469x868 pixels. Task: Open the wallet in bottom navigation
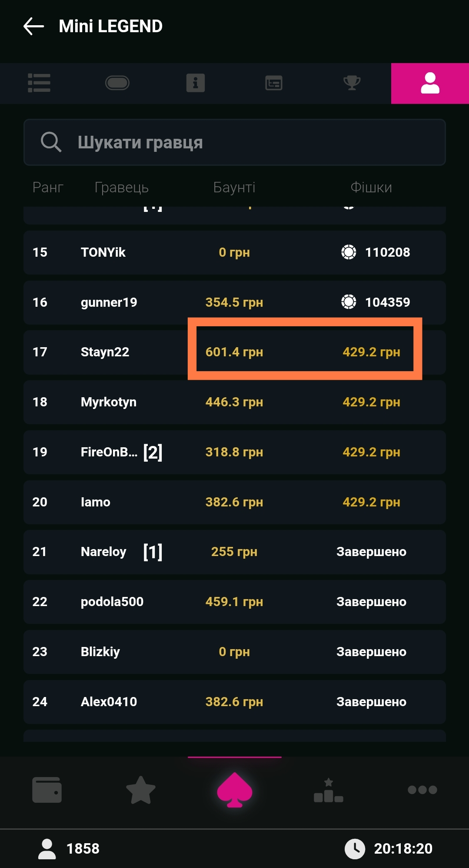tap(47, 790)
